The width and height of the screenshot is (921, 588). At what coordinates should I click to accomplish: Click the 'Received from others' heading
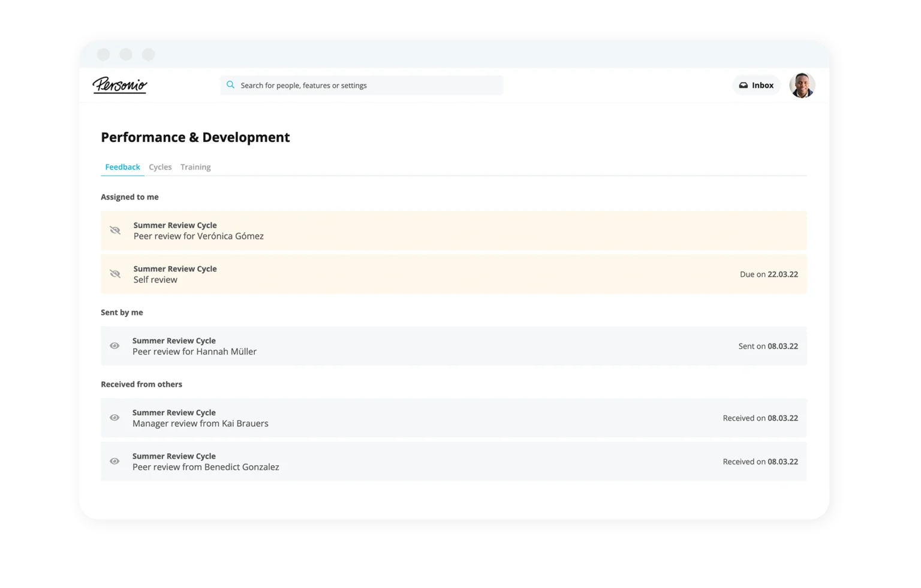pyautogui.click(x=142, y=384)
